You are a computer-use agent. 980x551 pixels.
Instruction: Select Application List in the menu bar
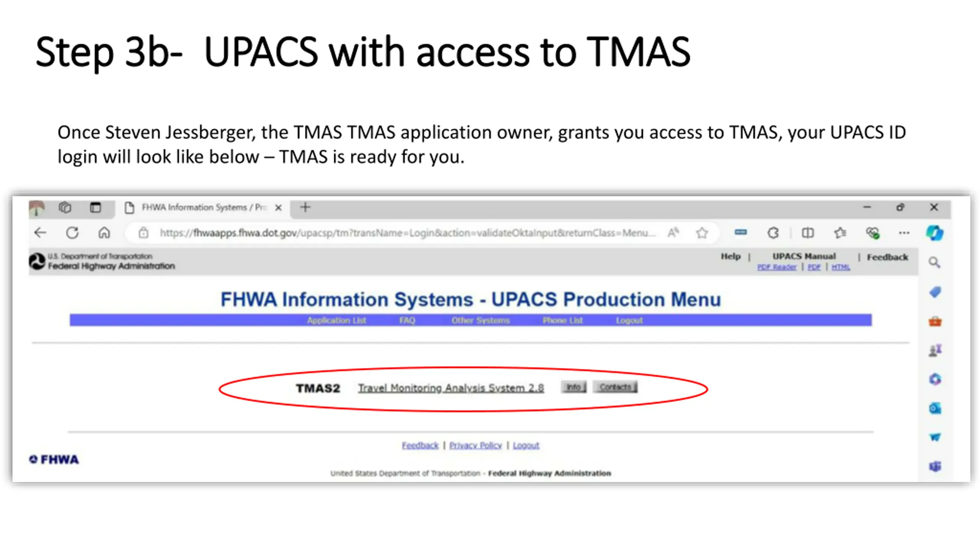click(336, 320)
